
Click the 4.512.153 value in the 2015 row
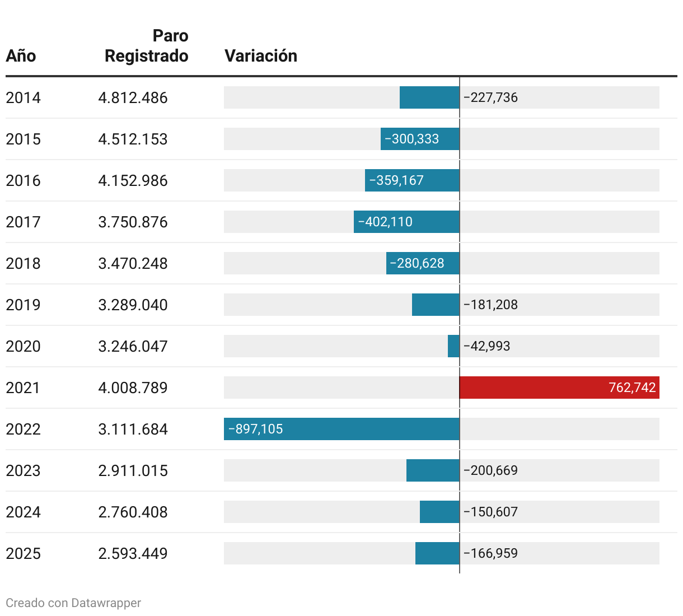(133, 139)
